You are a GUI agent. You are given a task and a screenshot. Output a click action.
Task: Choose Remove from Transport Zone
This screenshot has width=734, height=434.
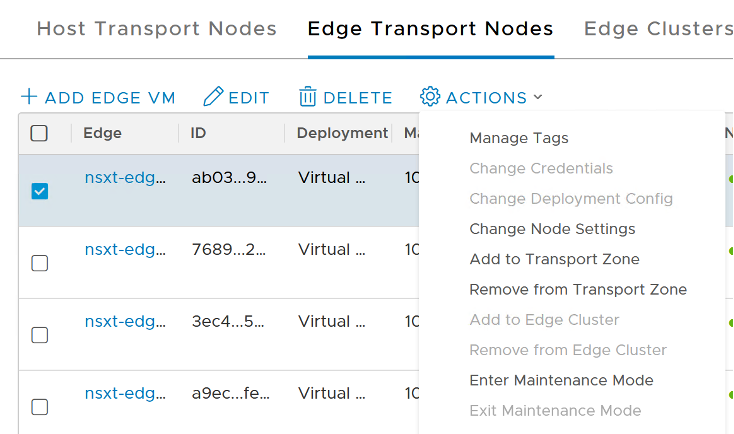tap(578, 289)
